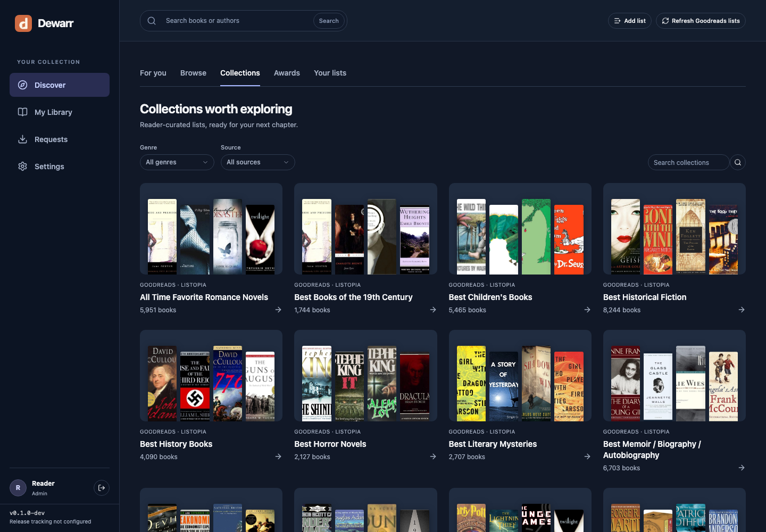Screen dimensions: 766x532
Task: Open Best History Books title
Action: click(x=176, y=444)
